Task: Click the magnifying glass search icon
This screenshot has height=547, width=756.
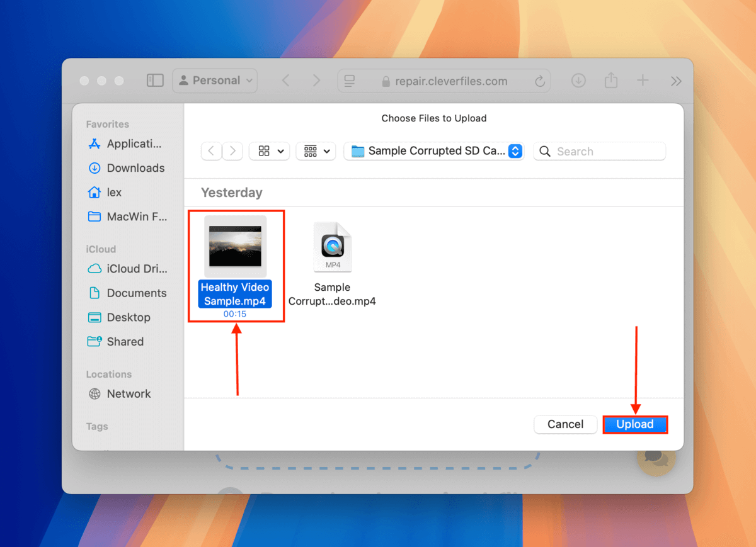Action: pyautogui.click(x=545, y=152)
